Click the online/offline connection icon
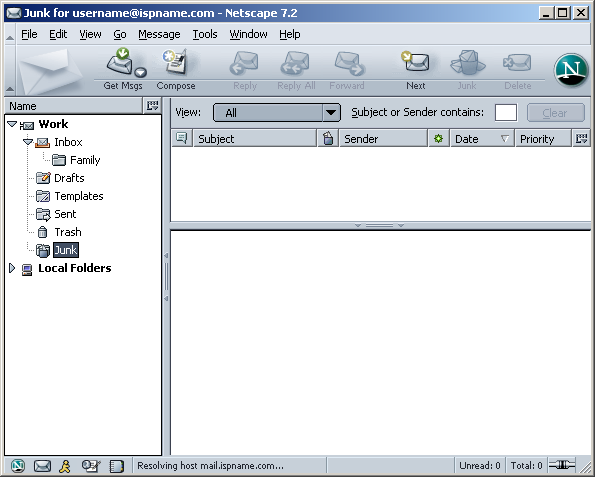595x477 pixels. (x=562, y=464)
